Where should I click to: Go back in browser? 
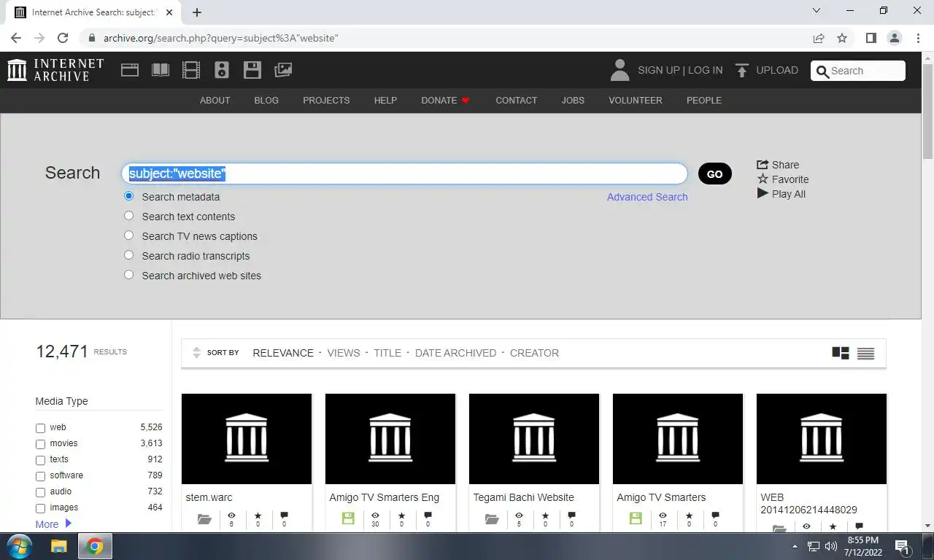click(16, 38)
